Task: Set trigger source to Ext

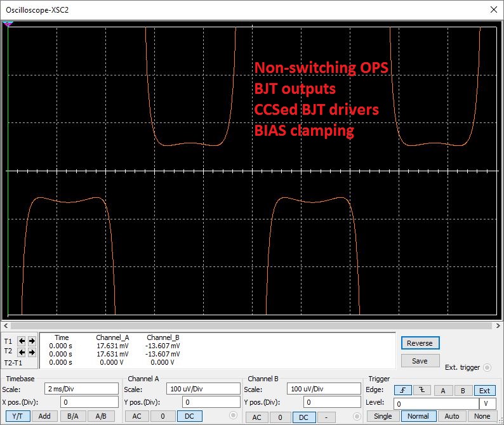Action: (485, 391)
